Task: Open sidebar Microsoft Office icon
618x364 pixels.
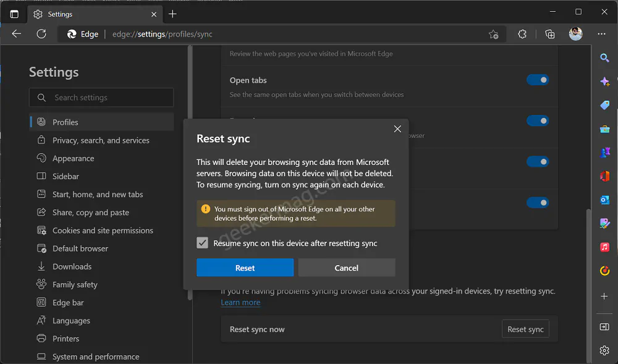Action: [604, 176]
